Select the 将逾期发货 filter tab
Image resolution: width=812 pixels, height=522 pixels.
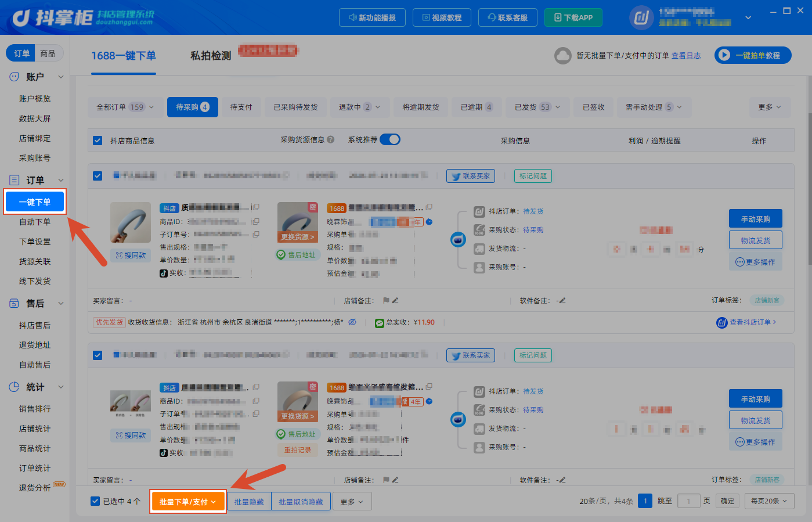pos(421,107)
